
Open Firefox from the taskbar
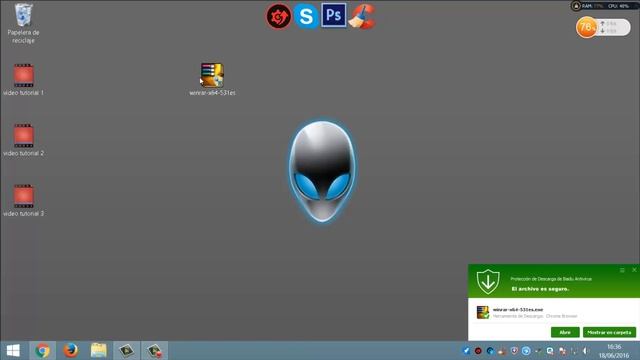71,351
